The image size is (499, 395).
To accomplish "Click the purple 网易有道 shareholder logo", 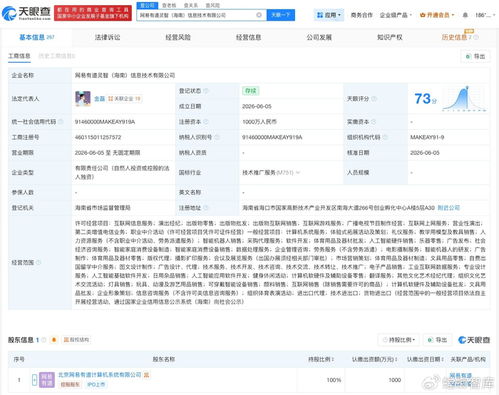I will 47,380.
